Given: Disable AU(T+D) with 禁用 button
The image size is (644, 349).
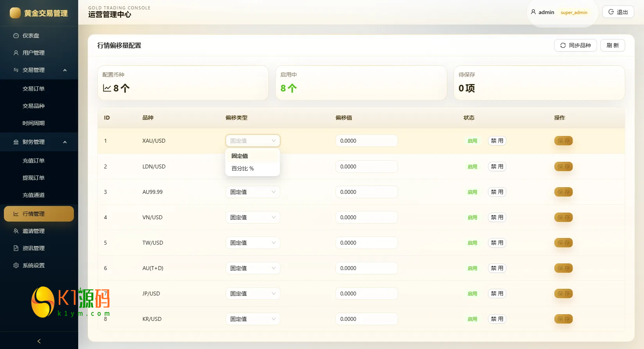Looking at the screenshot, I should [497, 268].
